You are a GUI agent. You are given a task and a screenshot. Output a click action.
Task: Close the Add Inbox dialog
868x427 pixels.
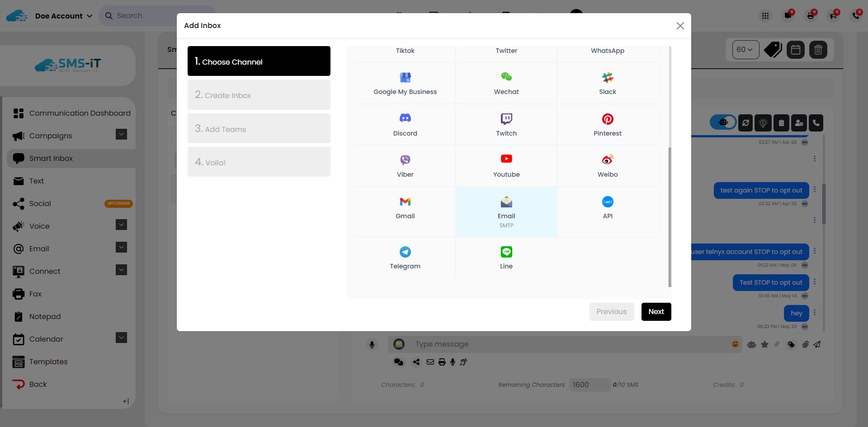pos(680,26)
